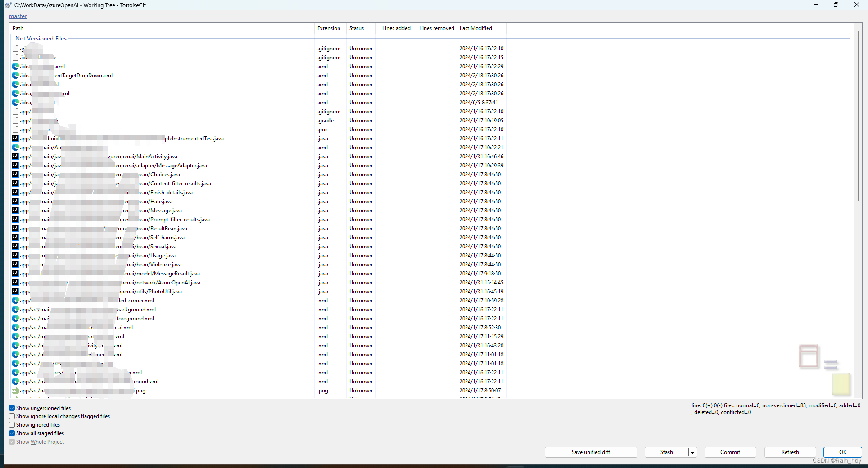Click Save unified diff button

click(x=591, y=452)
